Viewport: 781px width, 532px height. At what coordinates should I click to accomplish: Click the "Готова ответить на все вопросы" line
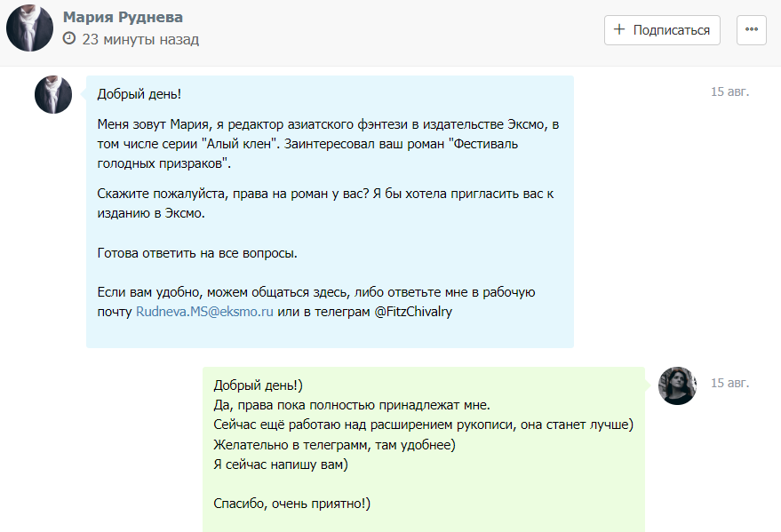tap(196, 253)
